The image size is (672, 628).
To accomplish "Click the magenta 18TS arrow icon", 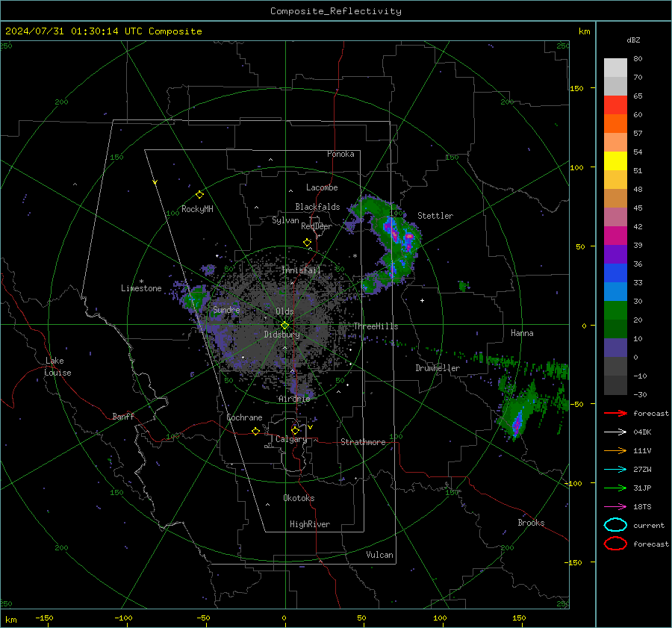I will tap(615, 507).
